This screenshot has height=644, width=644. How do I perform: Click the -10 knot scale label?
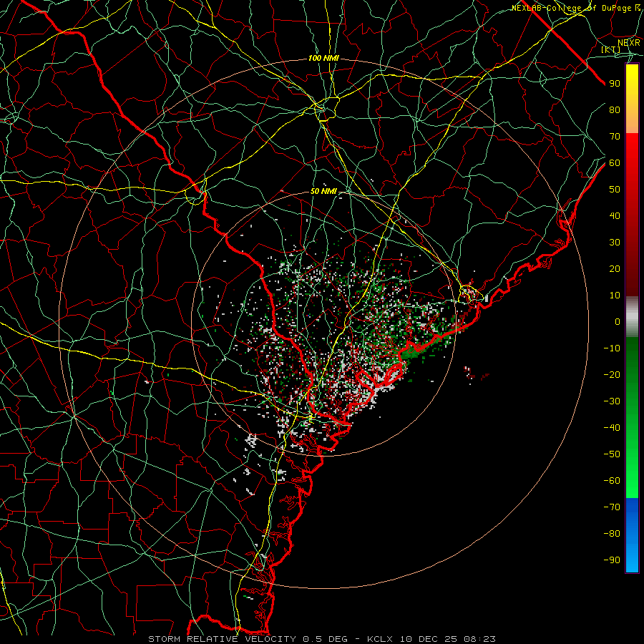612,348
